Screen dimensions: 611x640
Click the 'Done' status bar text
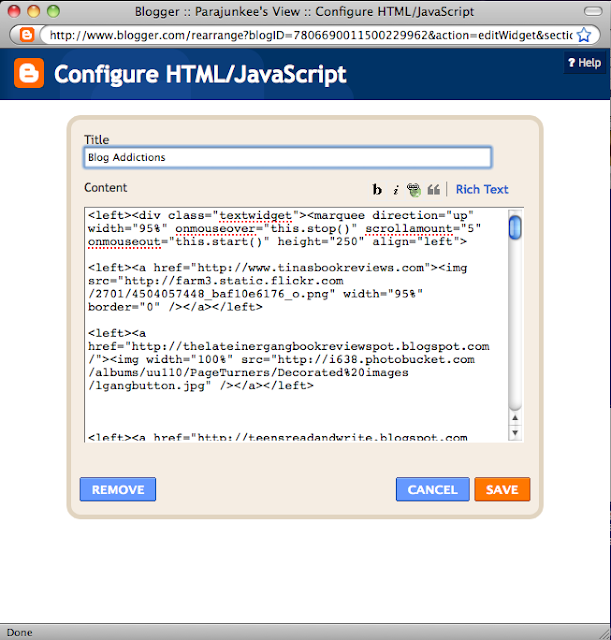[19, 632]
